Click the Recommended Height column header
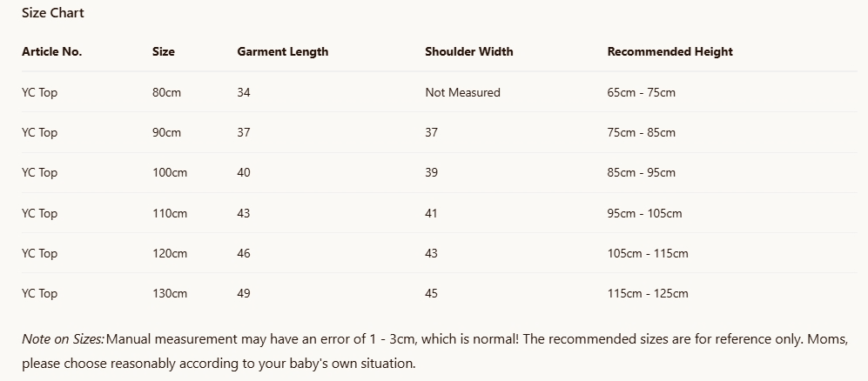 click(x=670, y=51)
